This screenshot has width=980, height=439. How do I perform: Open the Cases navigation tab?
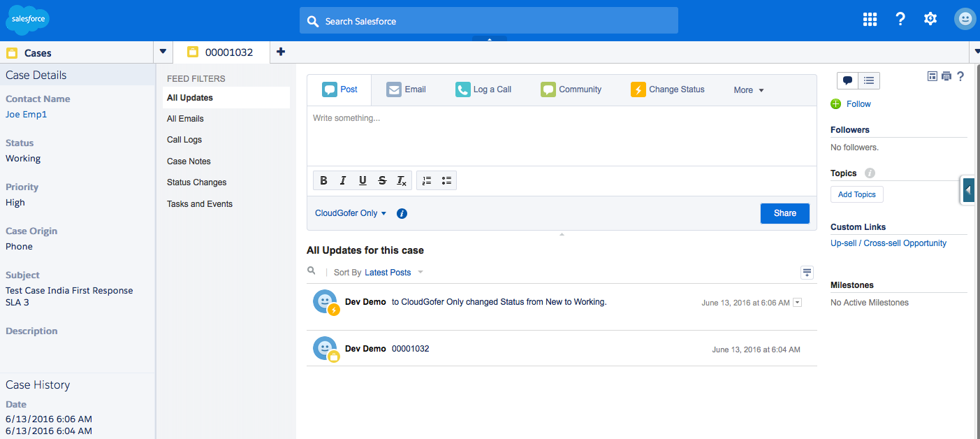tap(77, 52)
